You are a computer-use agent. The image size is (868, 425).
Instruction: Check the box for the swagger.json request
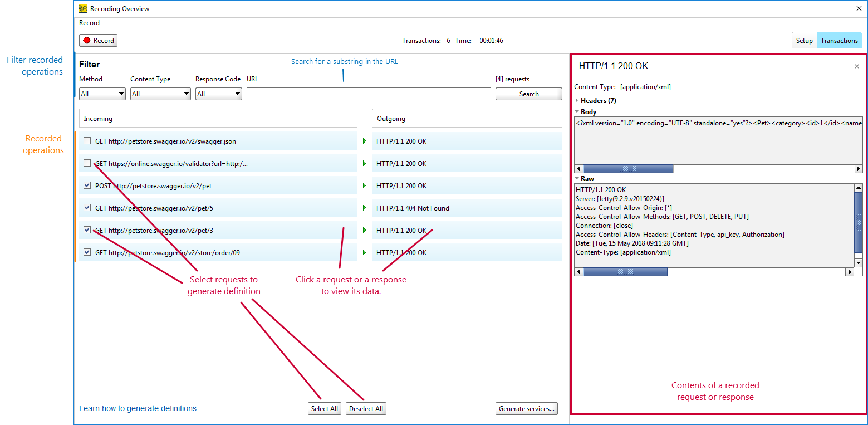click(x=87, y=140)
